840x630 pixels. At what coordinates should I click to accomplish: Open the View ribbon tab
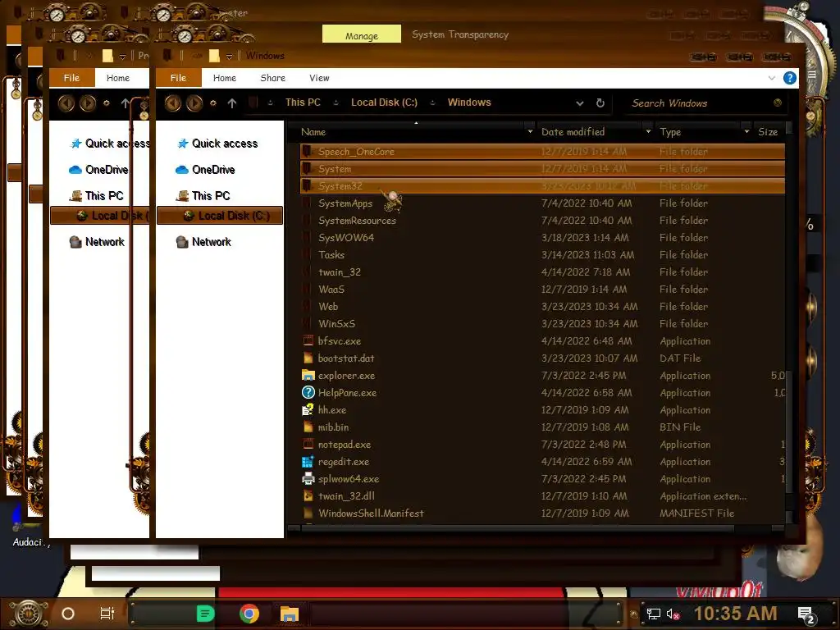click(x=319, y=78)
